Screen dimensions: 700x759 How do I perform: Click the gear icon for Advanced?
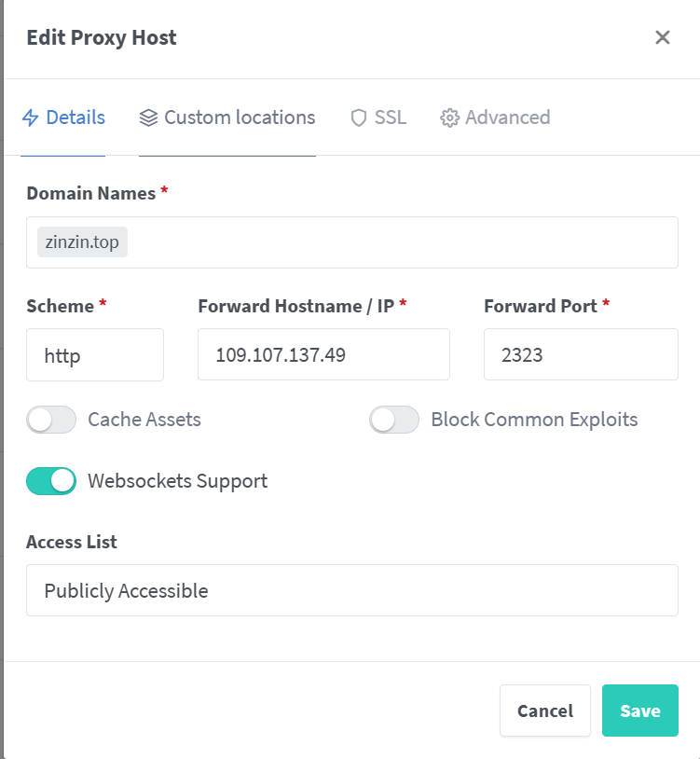tap(449, 117)
